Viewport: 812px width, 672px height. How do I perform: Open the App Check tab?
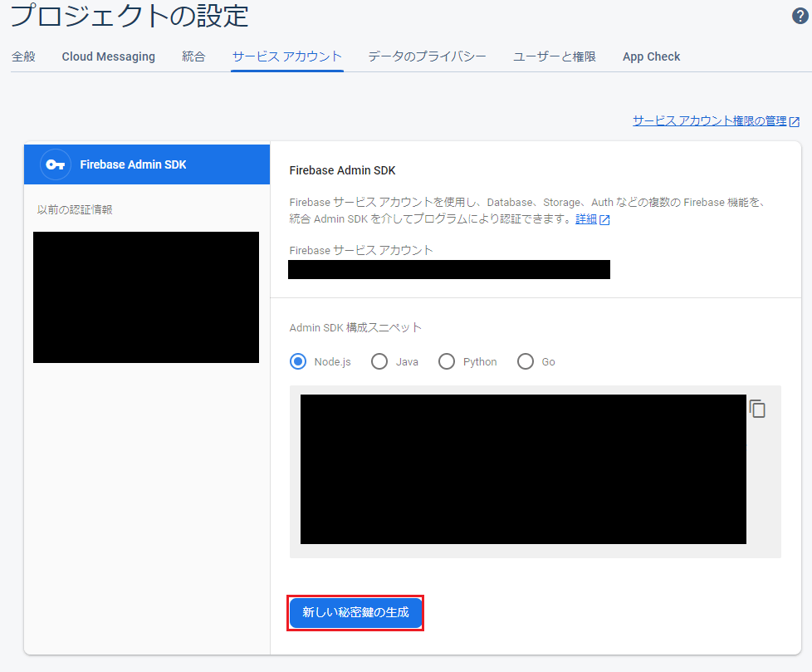[x=652, y=56]
